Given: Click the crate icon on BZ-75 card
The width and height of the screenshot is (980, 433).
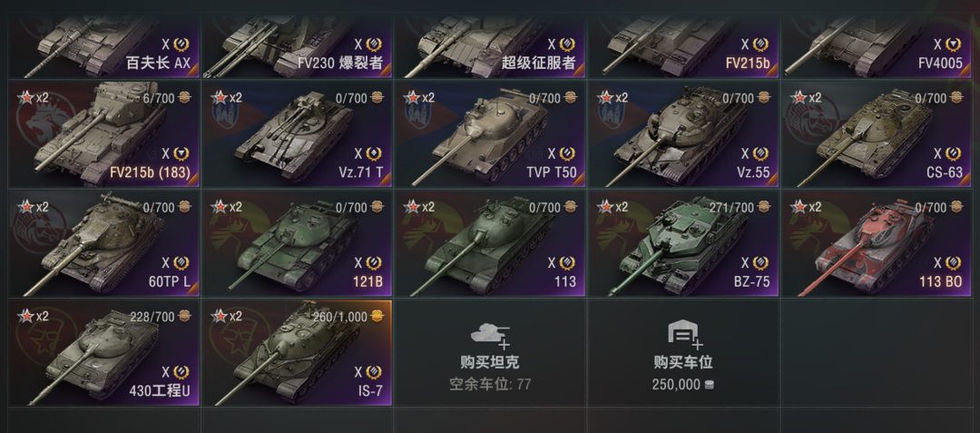Looking at the screenshot, I should coord(764,207).
